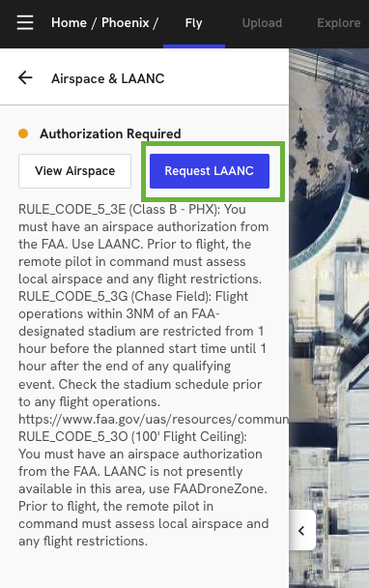Click the satellite map view
This screenshot has width=369, height=588.
tap(329, 318)
